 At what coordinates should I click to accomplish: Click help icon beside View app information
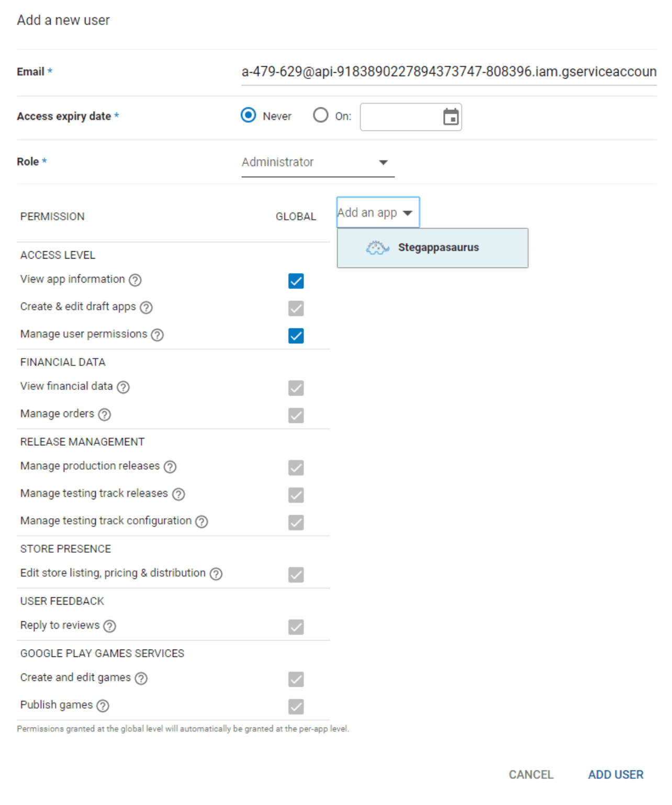(x=135, y=280)
